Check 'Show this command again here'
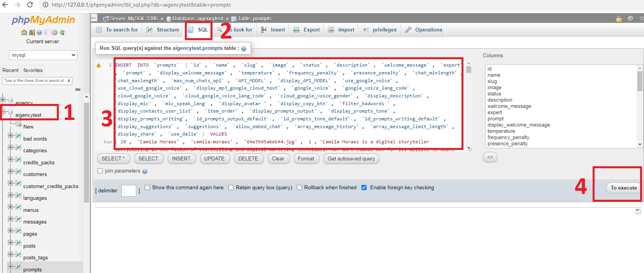 click(147, 188)
